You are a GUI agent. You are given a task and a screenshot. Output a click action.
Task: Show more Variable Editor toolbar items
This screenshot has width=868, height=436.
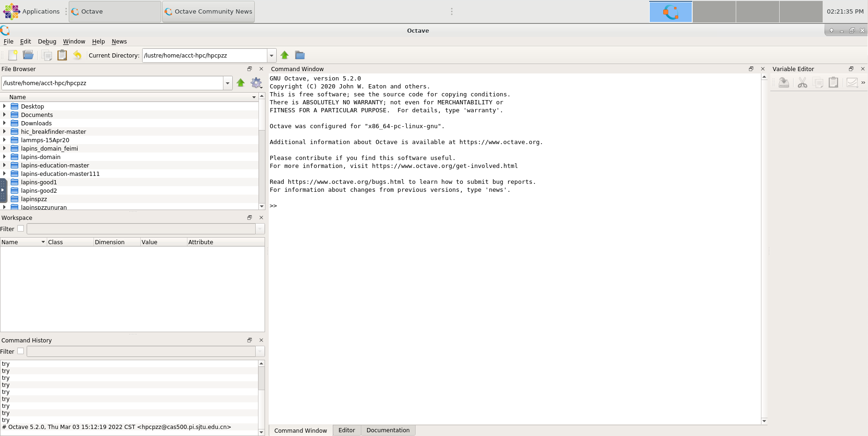(863, 83)
